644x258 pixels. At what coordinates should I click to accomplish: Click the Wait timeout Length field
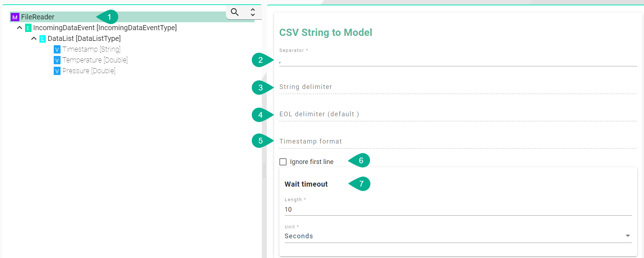coord(458,210)
